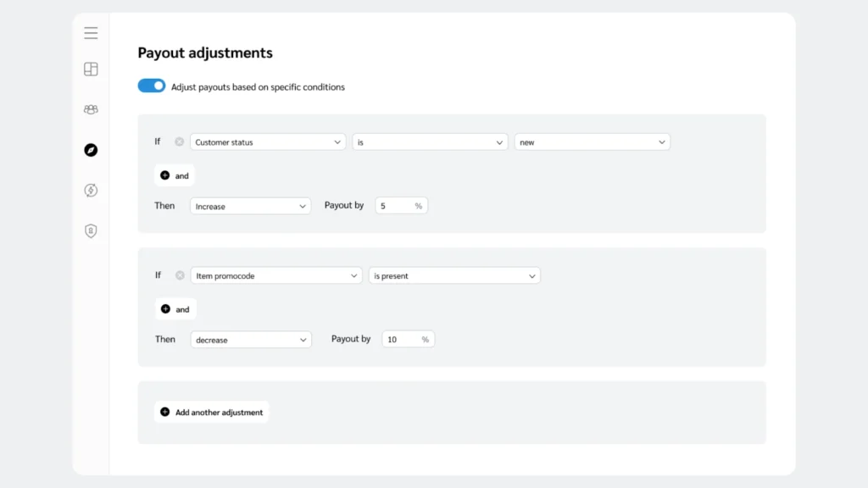Add an 'and' condition to first rule

[x=174, y=175]
